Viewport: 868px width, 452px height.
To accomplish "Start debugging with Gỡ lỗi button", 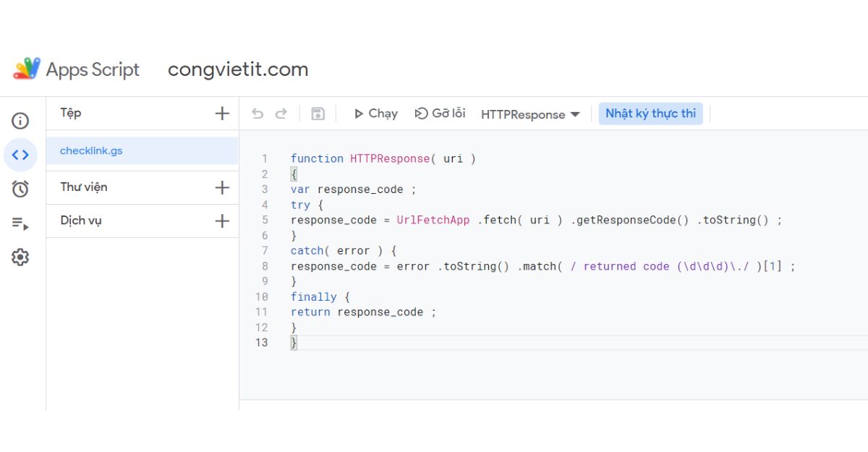I will click(x=440, y=114).
